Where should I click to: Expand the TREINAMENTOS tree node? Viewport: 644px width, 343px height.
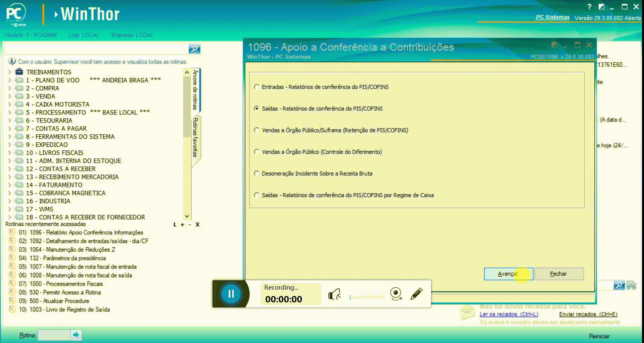pos(9,72)
